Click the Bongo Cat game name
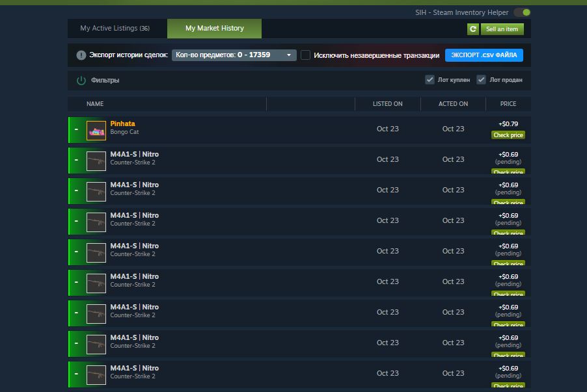Viewport: 587px width, 392px height. (124, 132)
